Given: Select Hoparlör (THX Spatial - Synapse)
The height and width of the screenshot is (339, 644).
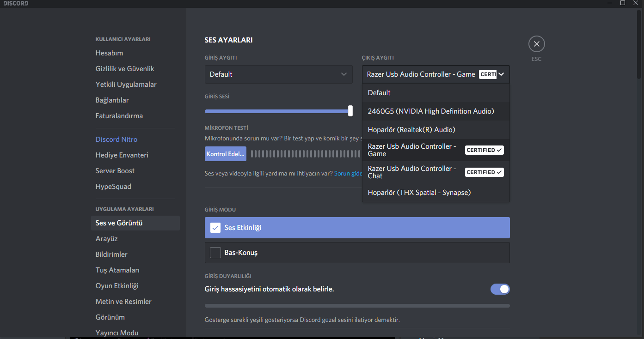Looking at the screenshot, I should click(436, 193).
